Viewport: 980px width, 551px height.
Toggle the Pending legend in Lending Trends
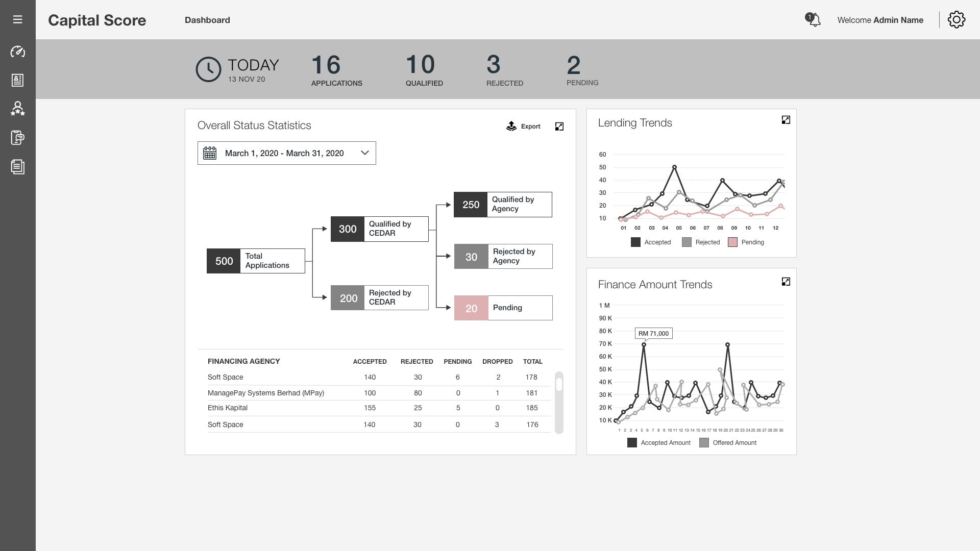coord(747,242)
